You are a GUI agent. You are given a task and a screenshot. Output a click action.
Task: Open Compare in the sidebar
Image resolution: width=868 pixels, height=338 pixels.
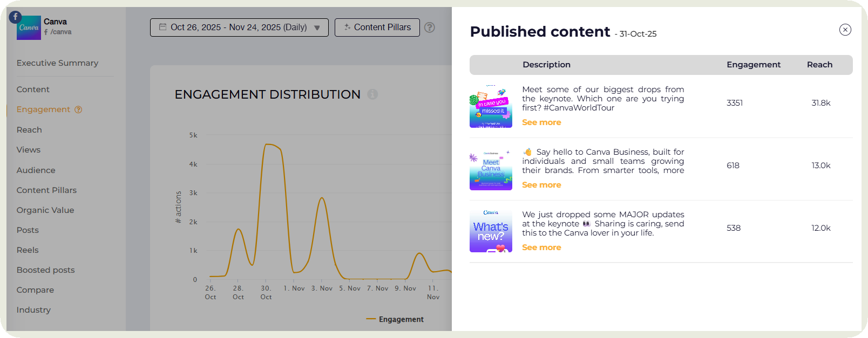pos(35,290)
